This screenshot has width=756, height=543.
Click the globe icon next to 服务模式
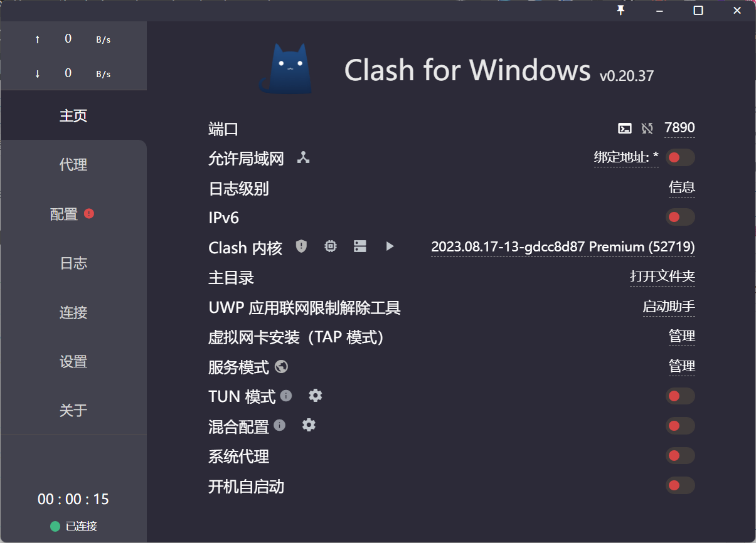281,366
